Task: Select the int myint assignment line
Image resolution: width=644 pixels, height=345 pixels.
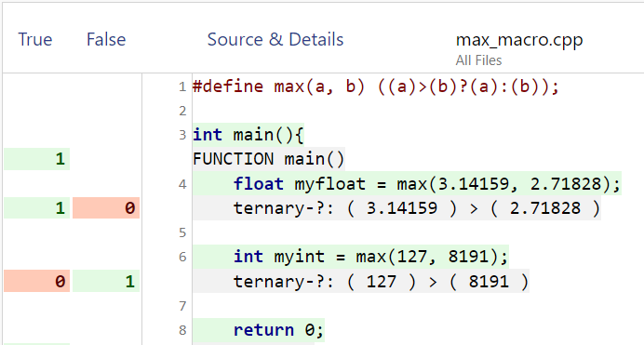Action: [350, 257]
